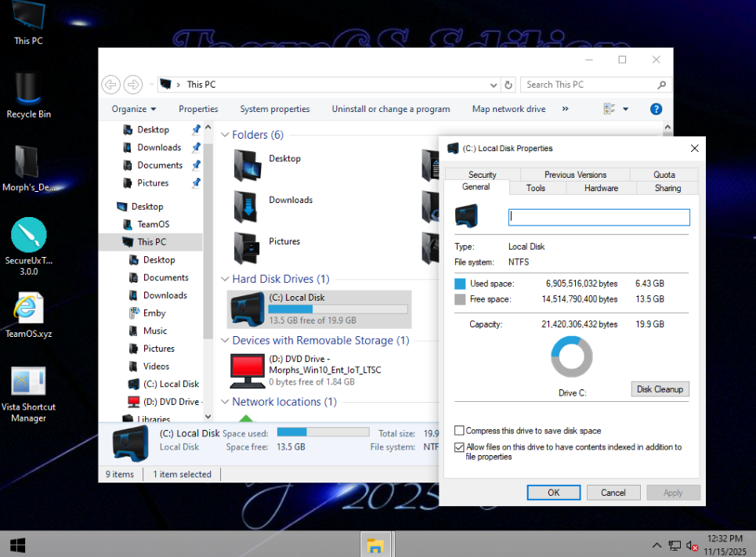Click the Help question mark icon
756x557 pixels.
[x=657, y=109]
